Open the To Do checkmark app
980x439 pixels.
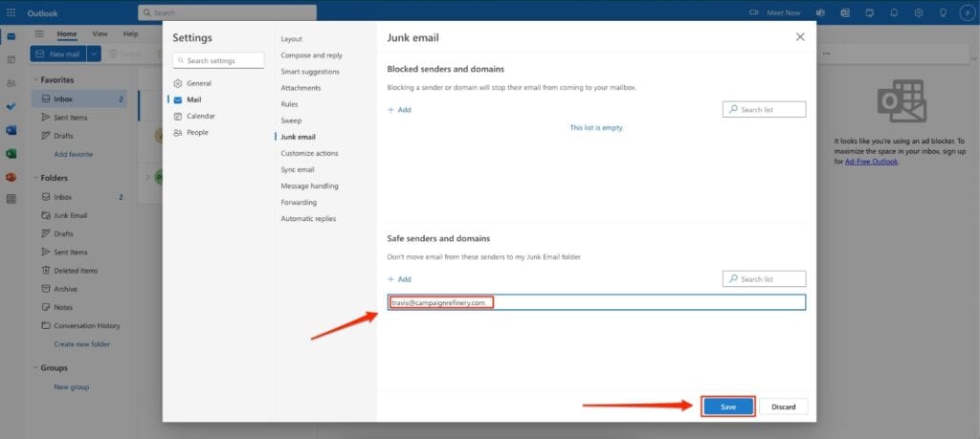pos(11,107)
